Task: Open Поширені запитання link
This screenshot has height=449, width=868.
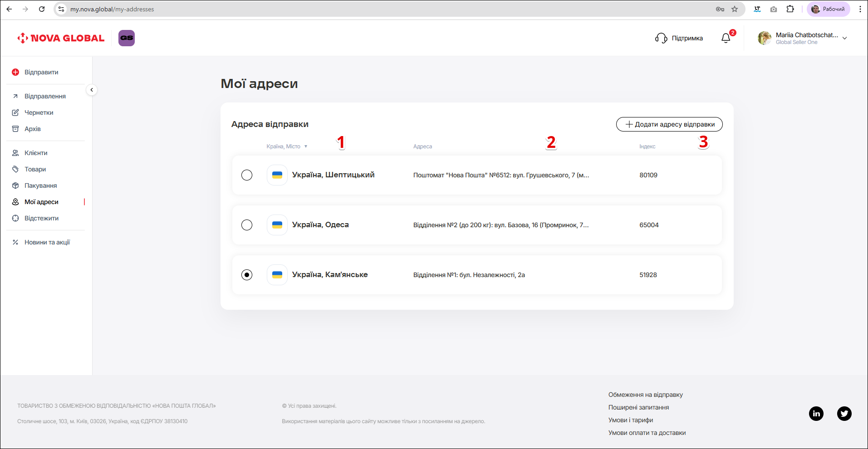Action: click(638, 407)
